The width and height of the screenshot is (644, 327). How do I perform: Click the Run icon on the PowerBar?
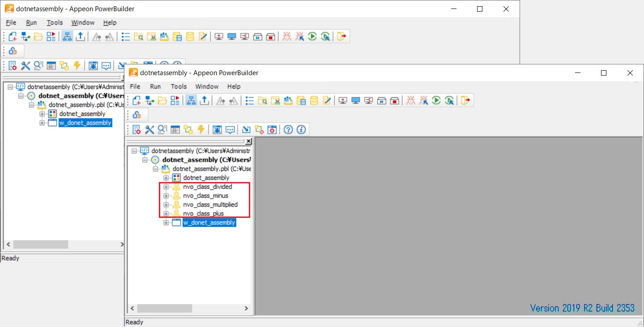coord(436,100)
